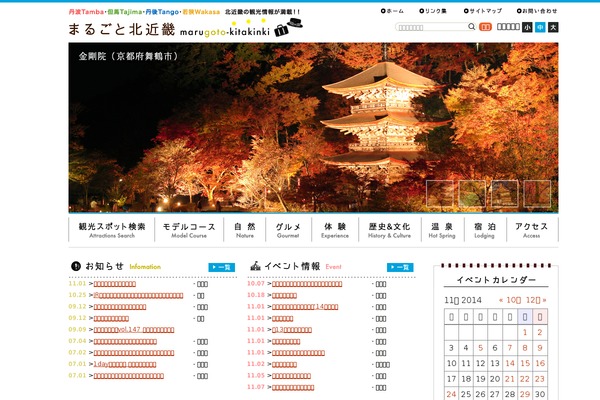Open the 11.02 event link
This screenshot has height=400, width=600.
(284, 364)
